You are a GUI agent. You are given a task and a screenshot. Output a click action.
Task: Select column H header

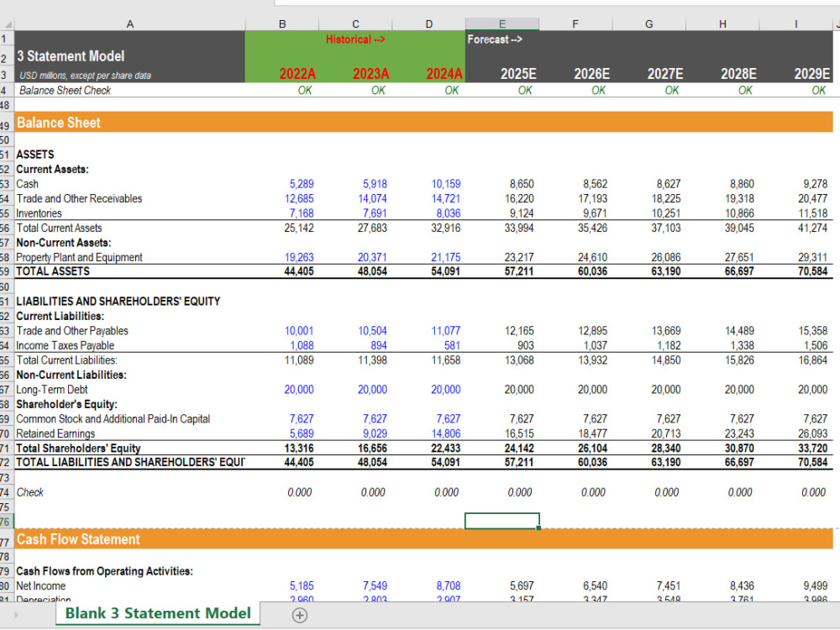pyautogui.click(x=722, y=24)
